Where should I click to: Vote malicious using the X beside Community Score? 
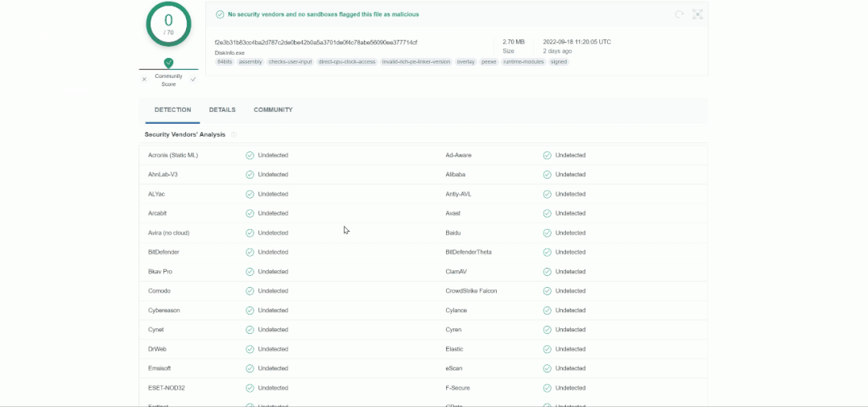(144, 80)
